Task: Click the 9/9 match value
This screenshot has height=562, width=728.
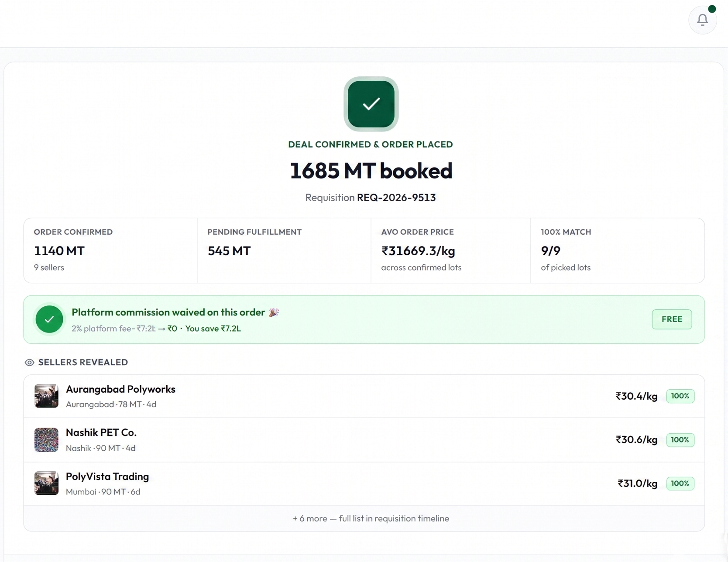Action: (551, 251)
